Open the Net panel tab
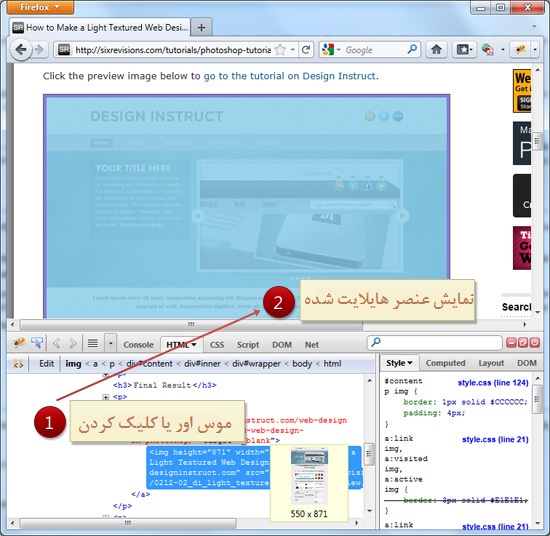The height and width of the screenshot is (536, 550). [x=311, y=345]
